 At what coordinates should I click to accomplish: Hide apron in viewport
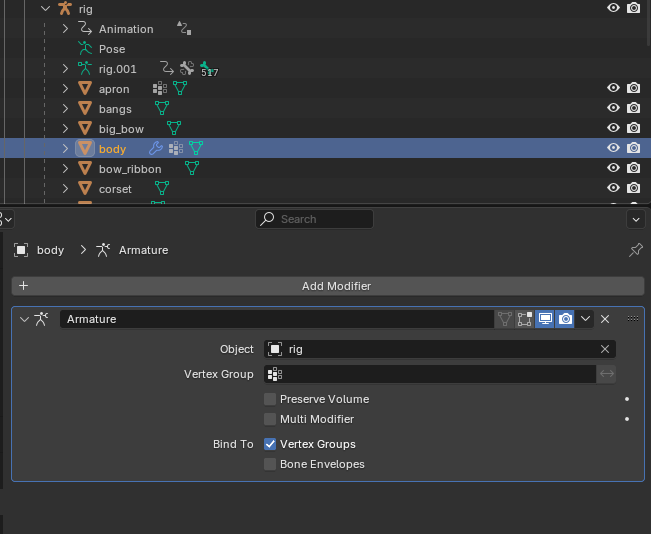(x=613, y=88)
